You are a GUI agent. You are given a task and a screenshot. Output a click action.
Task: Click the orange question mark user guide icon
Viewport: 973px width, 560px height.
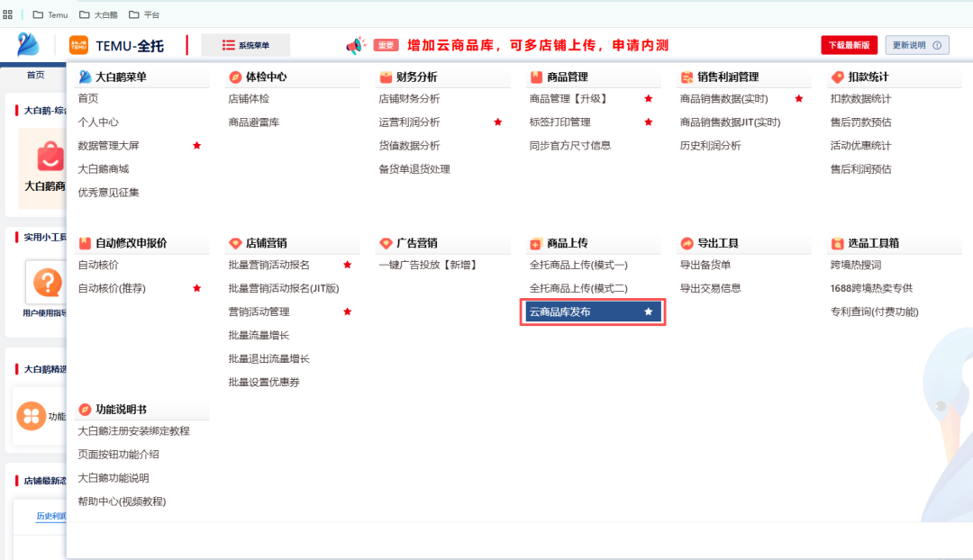[47, 283]
